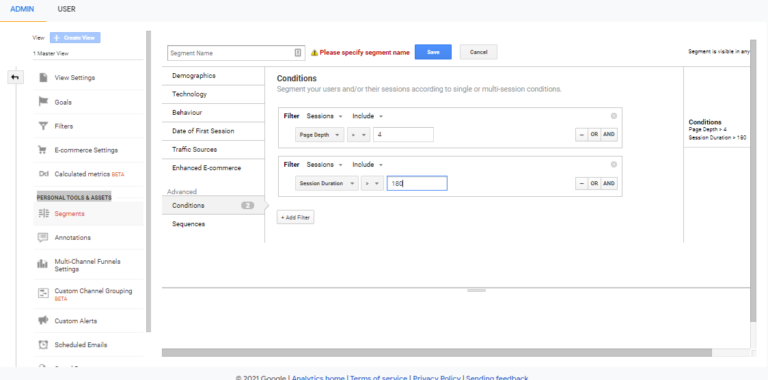
Task: Switch to the USER tab
Action: point(67,9)
